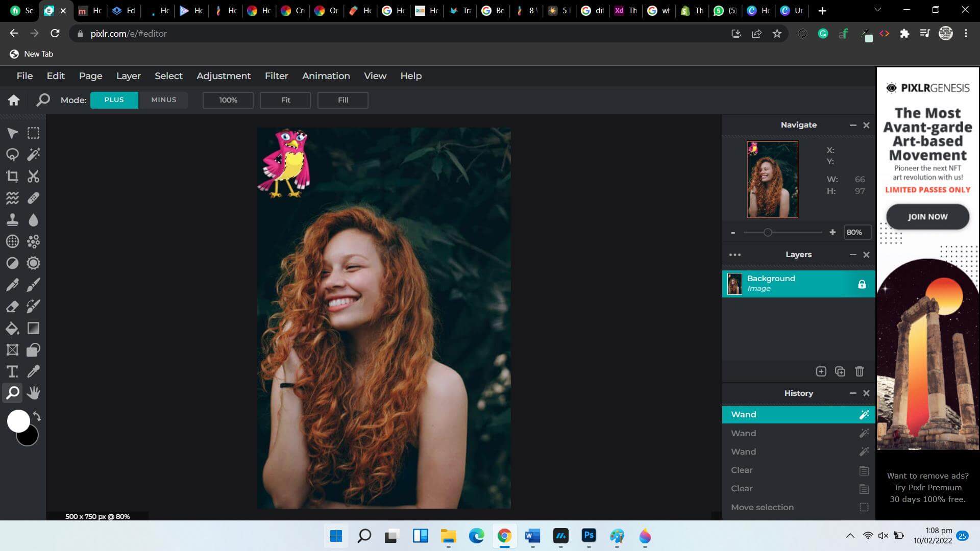Expand layer options with ellipsis
The height and width of the screenshot is (551, 980).
[734, 254]
